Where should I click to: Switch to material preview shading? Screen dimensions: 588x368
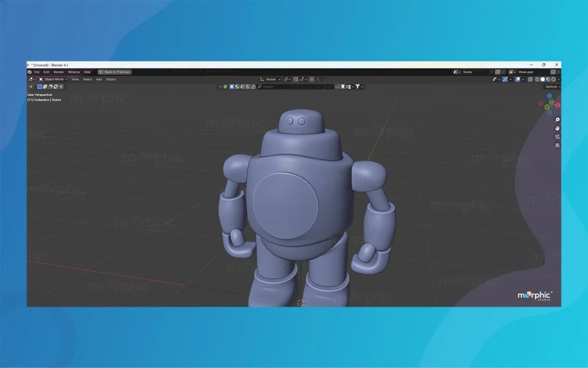pos(548,79)
